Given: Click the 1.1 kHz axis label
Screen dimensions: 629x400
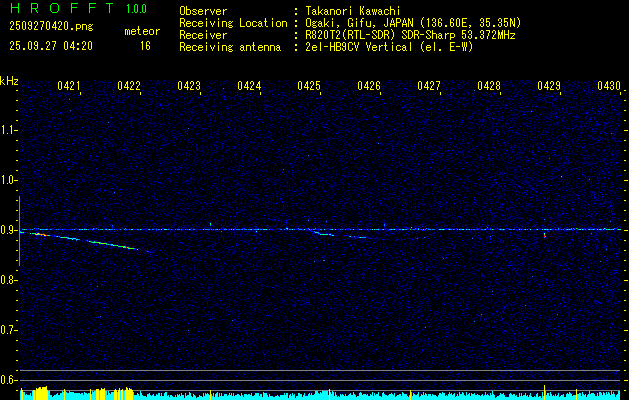Looking at the screenshot, I should click(x=9, y=130).
